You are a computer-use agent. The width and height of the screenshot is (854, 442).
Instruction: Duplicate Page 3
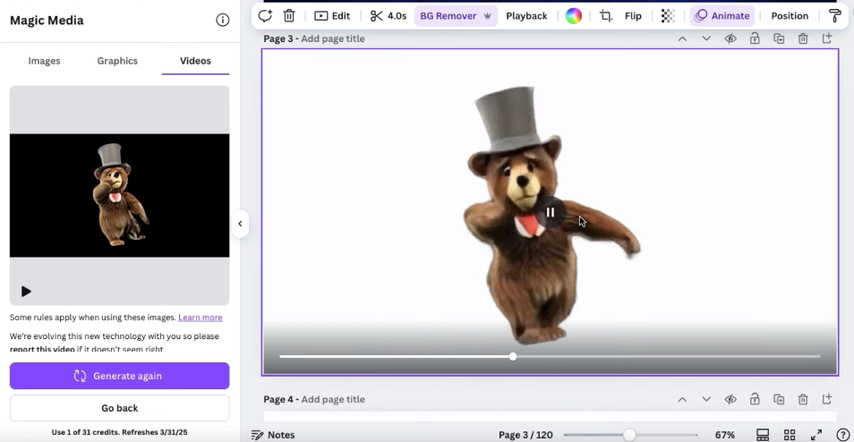click(x=779, y=39)
